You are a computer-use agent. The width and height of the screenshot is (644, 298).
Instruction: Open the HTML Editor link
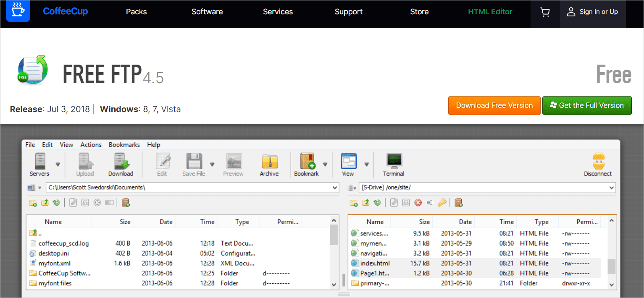click(x=490, y=12)
